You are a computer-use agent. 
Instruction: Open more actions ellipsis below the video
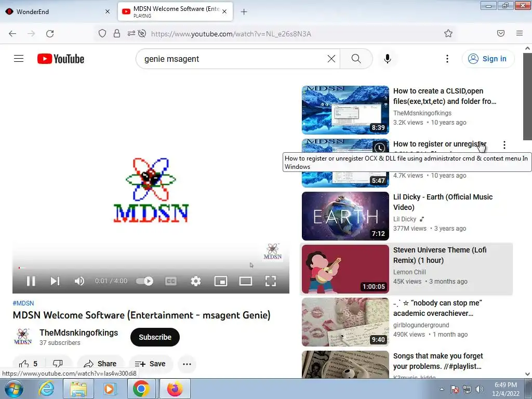point(187,364)
